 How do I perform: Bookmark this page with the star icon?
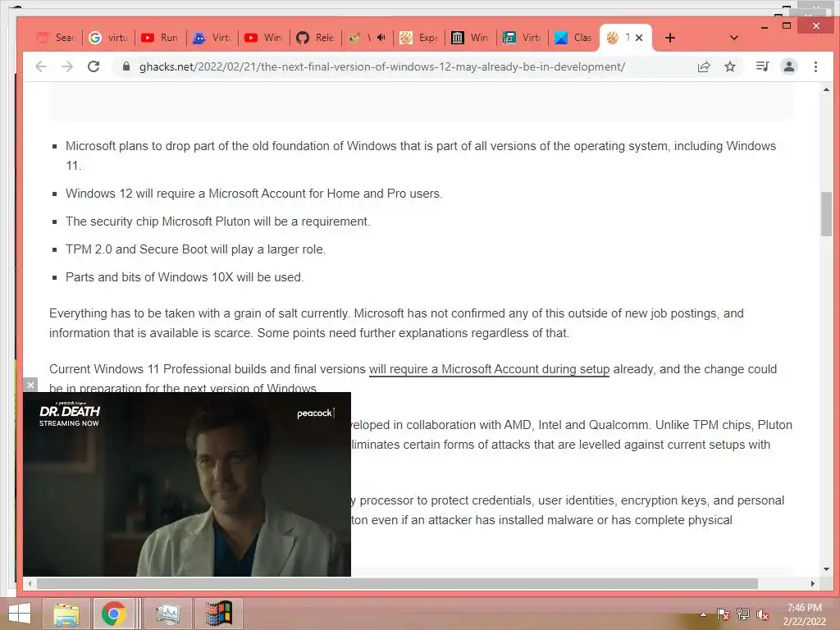click(729, 66)
